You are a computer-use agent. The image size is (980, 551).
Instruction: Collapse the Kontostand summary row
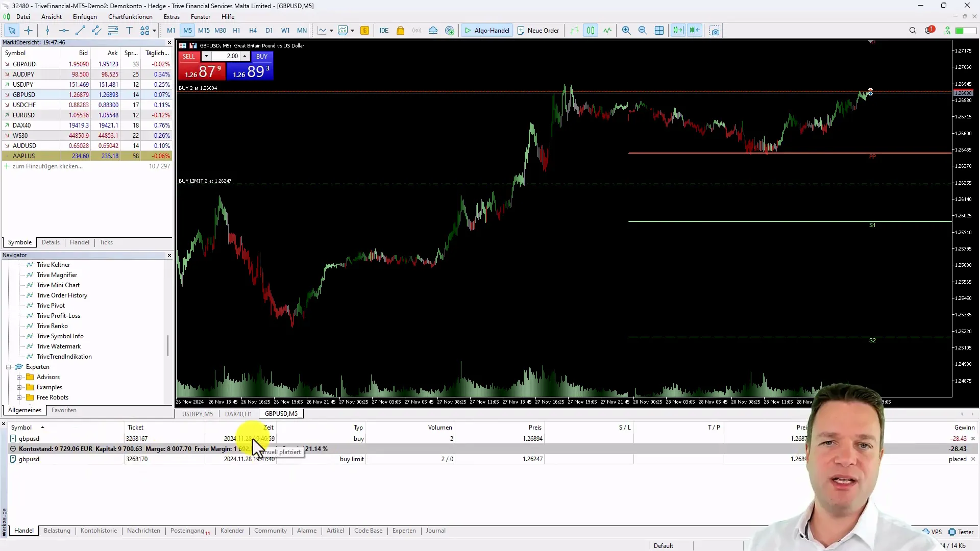[13, 449]
